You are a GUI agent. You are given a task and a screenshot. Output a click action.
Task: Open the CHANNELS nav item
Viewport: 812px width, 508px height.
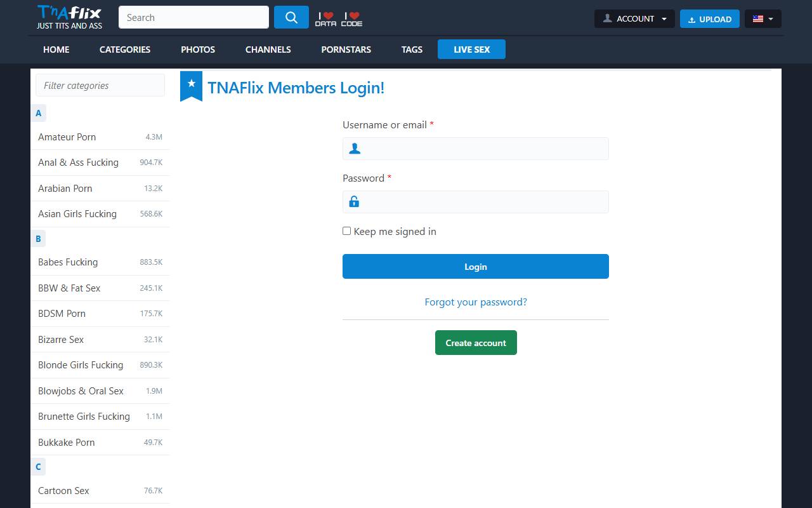268,50
